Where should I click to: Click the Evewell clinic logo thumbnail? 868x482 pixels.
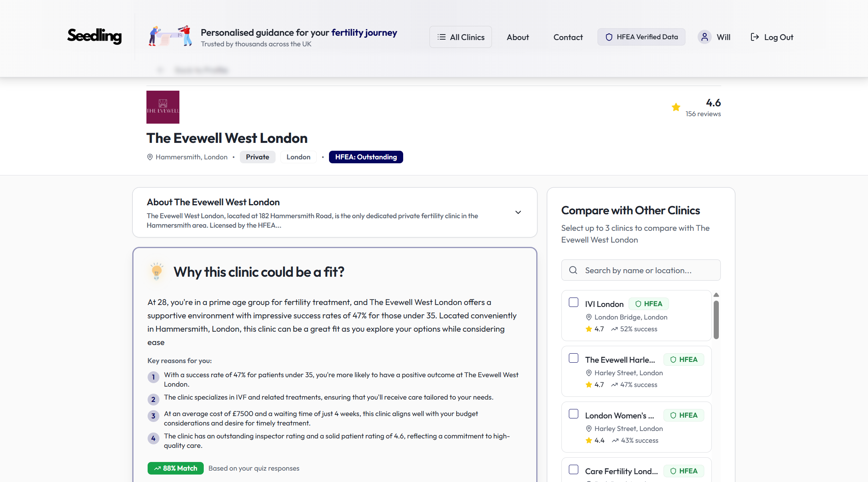tap(163, 107)
